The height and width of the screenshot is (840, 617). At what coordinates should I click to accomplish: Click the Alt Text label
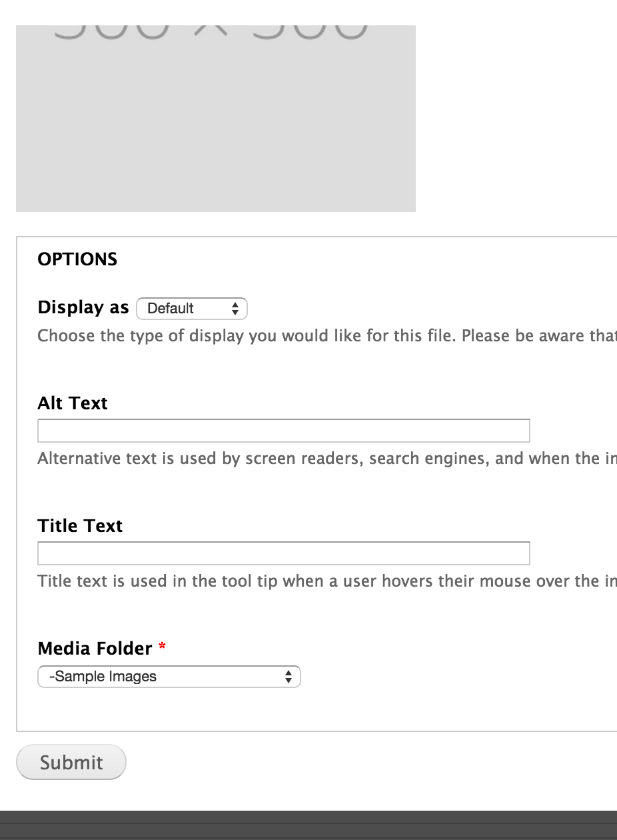73,403
